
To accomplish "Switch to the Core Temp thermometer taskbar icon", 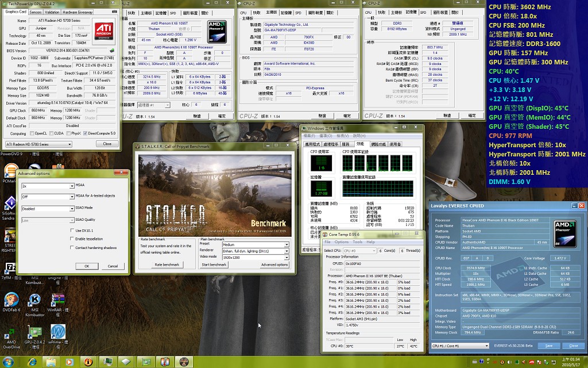I will (x=165, y=362).
